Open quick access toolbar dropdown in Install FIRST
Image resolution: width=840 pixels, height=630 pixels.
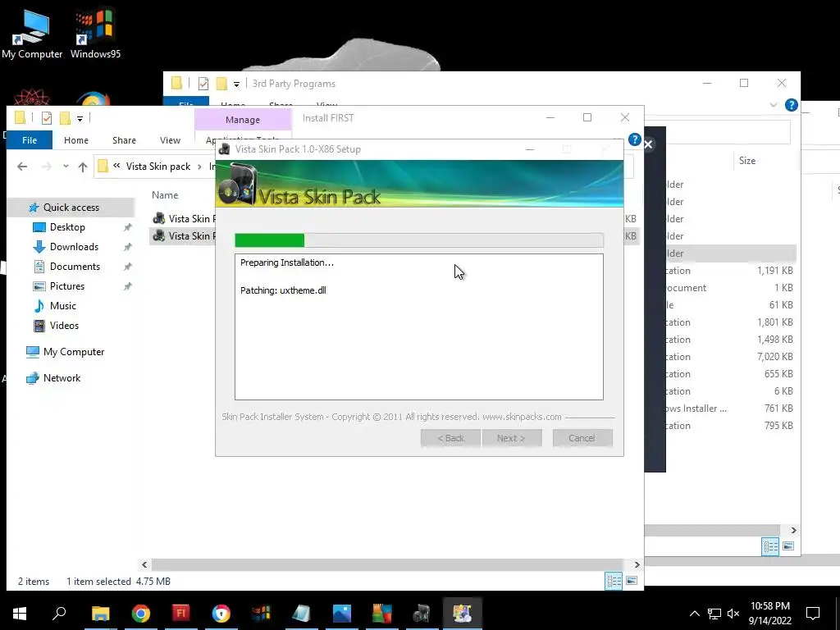pos(80,118)
